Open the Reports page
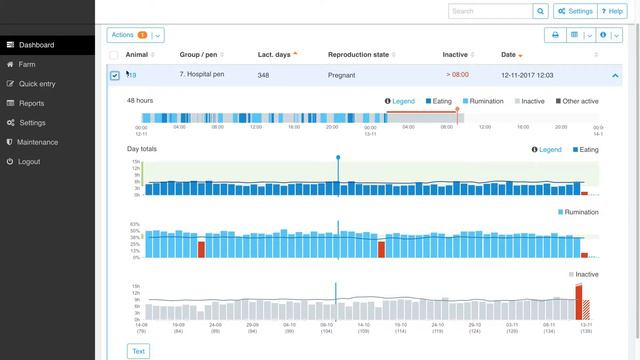This screenshot has width=640, height=360. pos(47,103)
